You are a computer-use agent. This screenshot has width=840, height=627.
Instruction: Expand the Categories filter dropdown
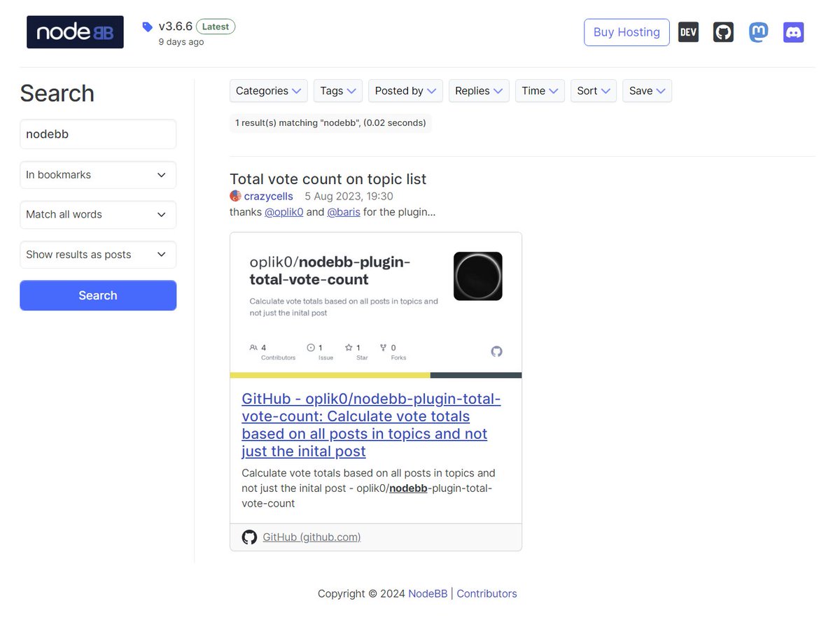click(268, 91)
